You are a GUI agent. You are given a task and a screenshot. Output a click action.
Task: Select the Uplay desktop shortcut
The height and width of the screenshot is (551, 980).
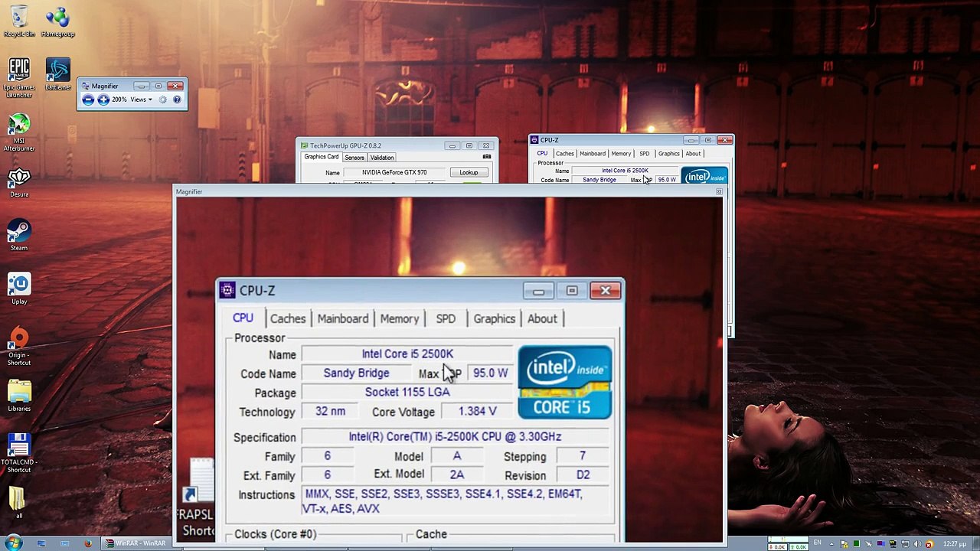pos(19,289)
